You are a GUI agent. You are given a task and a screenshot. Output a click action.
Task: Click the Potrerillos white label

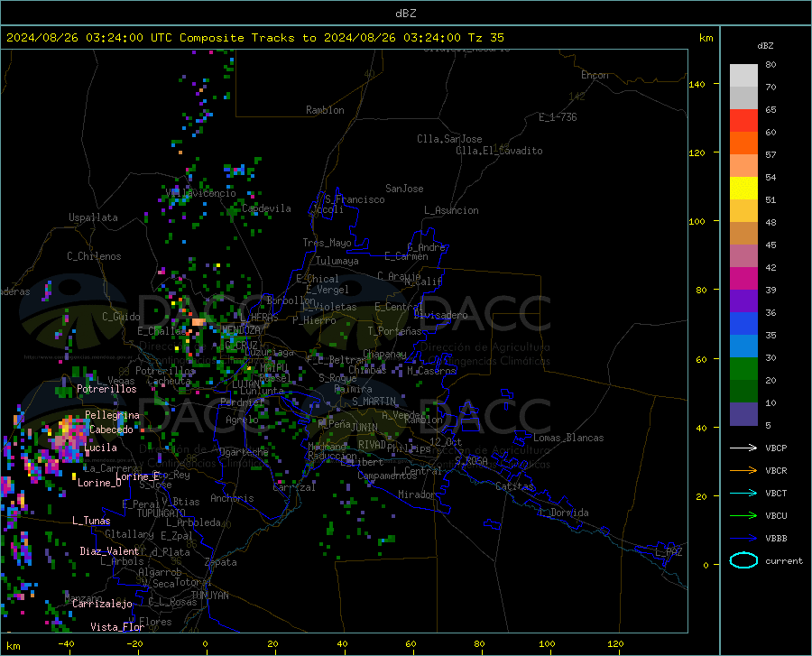[106, 389]
